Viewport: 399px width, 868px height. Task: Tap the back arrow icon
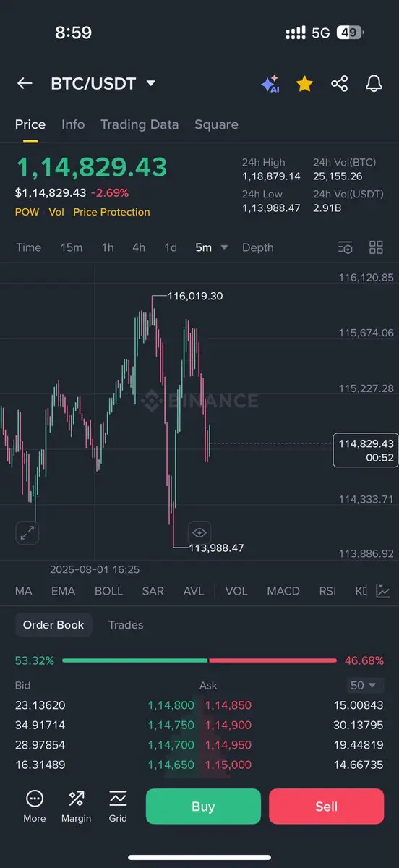click(x=25, y=83)
